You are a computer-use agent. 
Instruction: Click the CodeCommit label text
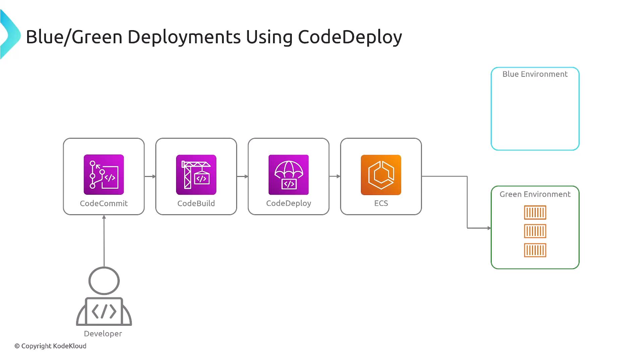(x=104, y=203)
